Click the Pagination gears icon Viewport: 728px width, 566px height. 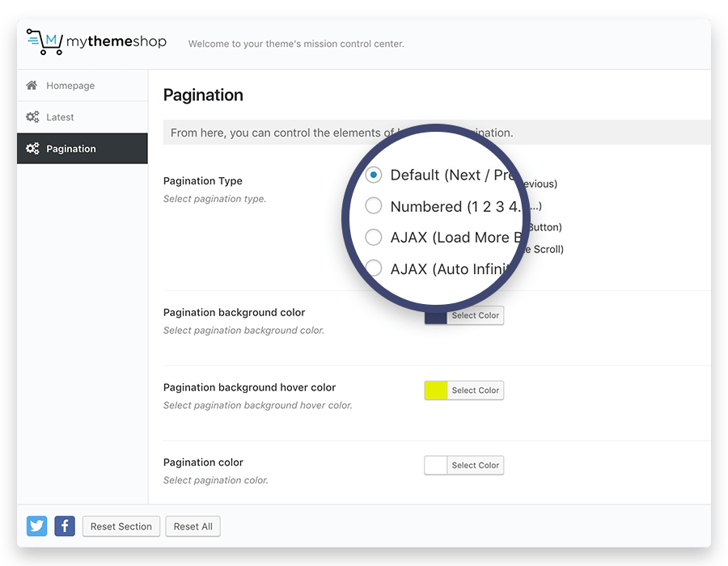coord(32,149)
